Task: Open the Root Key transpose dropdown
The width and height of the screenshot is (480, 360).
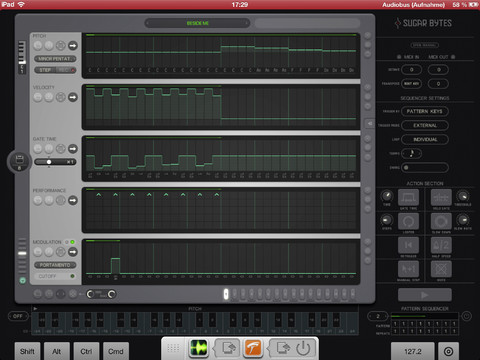Action: tap(411, 84)
